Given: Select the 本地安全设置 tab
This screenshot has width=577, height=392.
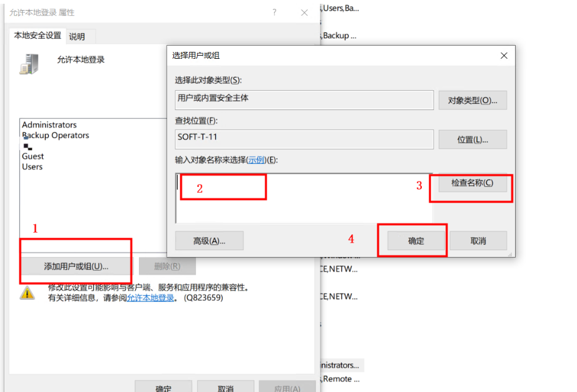Looking at the screenshot, I should pos(38,36).
